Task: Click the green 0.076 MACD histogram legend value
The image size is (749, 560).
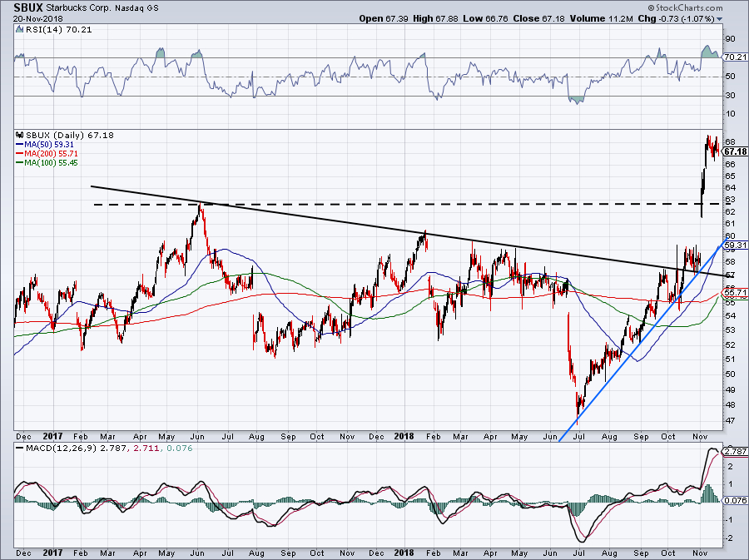Action: click(179, 448)
